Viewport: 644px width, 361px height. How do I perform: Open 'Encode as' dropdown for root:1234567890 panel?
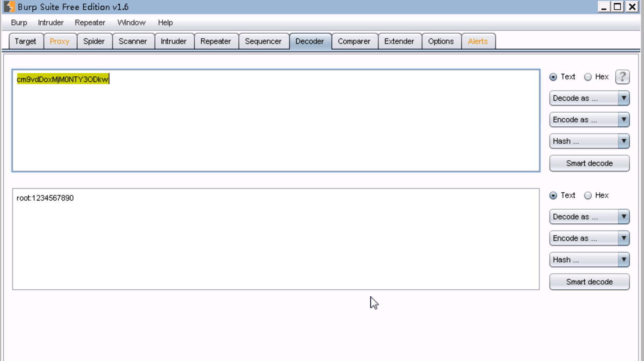[x=589, y=239]
